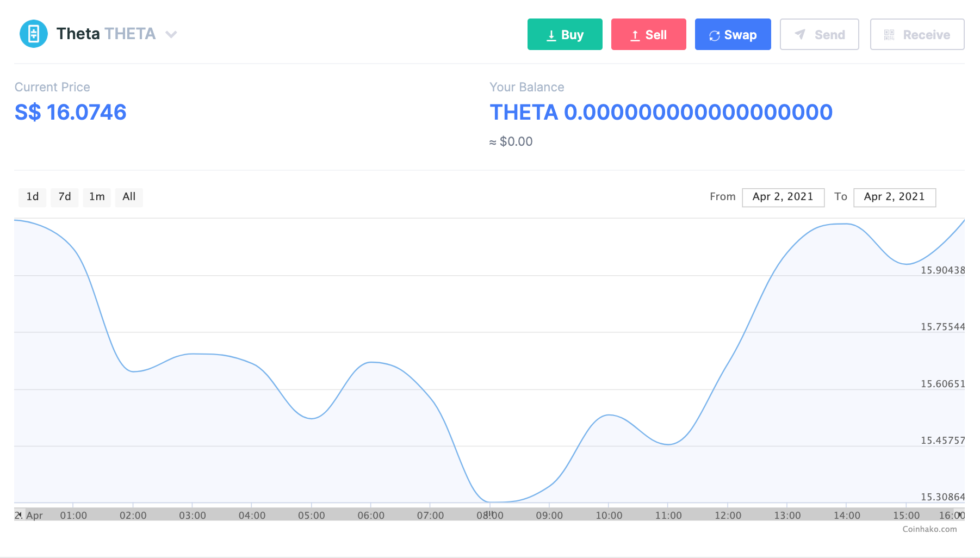Click the 12:00 time axis label
The image size is (980, 558).
coord(728,516)
